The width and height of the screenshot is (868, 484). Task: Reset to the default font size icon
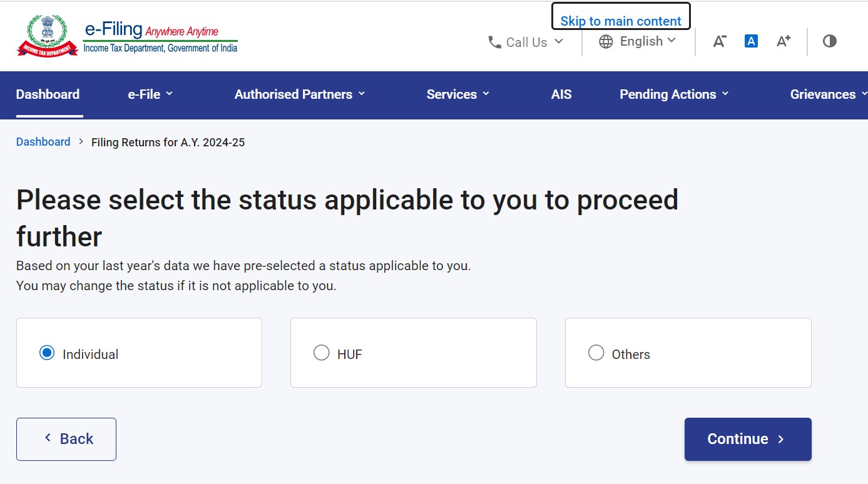[751, 41]
